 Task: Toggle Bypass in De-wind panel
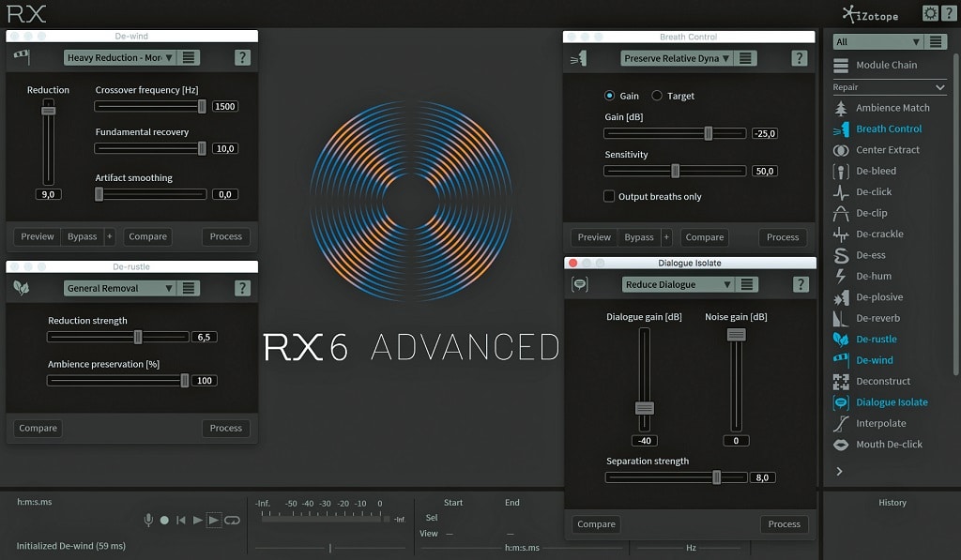click(x=83, y=236)
